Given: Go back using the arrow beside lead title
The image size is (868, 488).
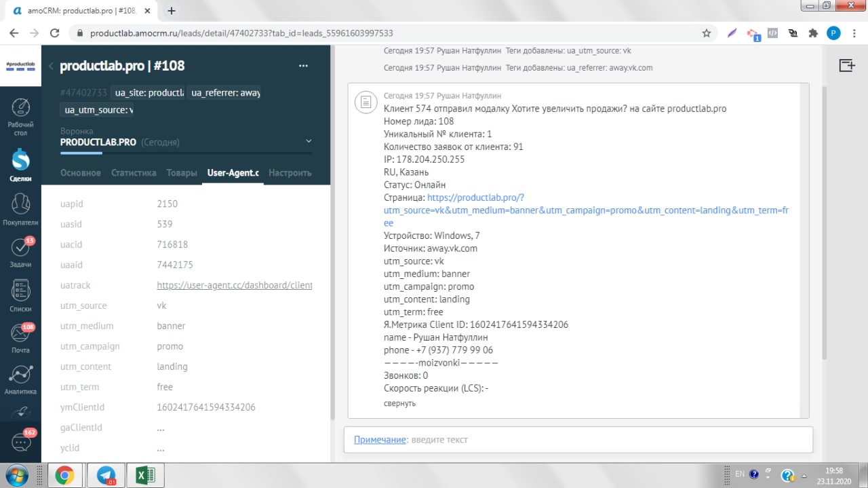Looking at the screenshot, I should point(51,66).
